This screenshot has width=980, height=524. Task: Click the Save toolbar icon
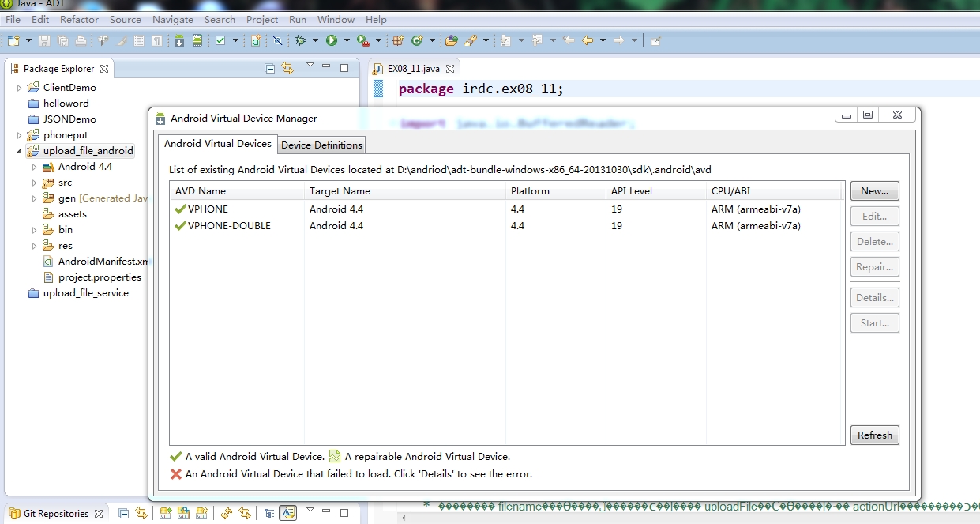tap(44, 40)
